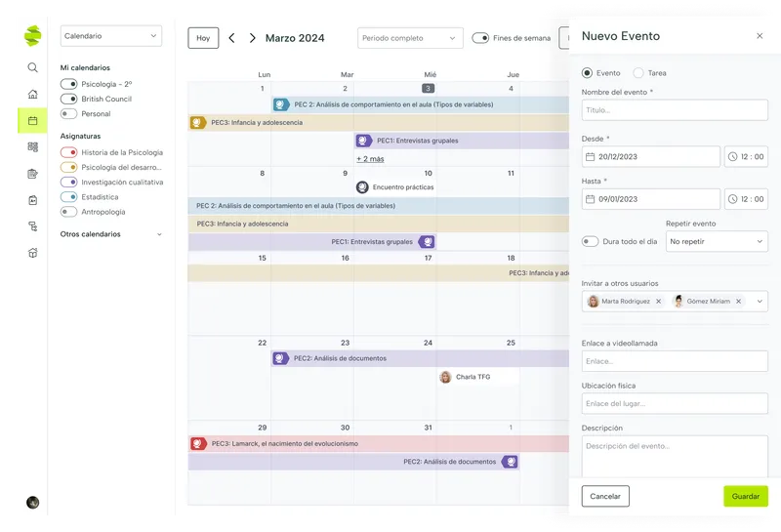The image size is (781, 532).
Task: Toggle Fines de semana switch
Action: pos(480,38)
